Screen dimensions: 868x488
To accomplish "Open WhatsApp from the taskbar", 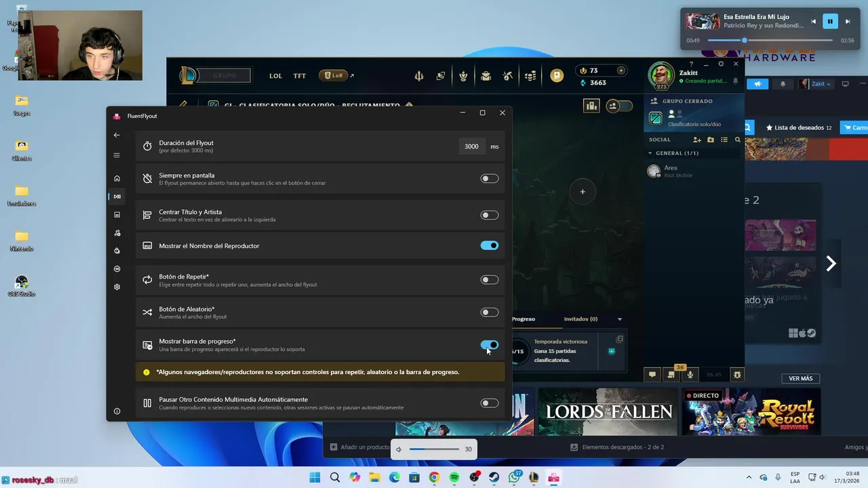I will [x=514, y=477].
